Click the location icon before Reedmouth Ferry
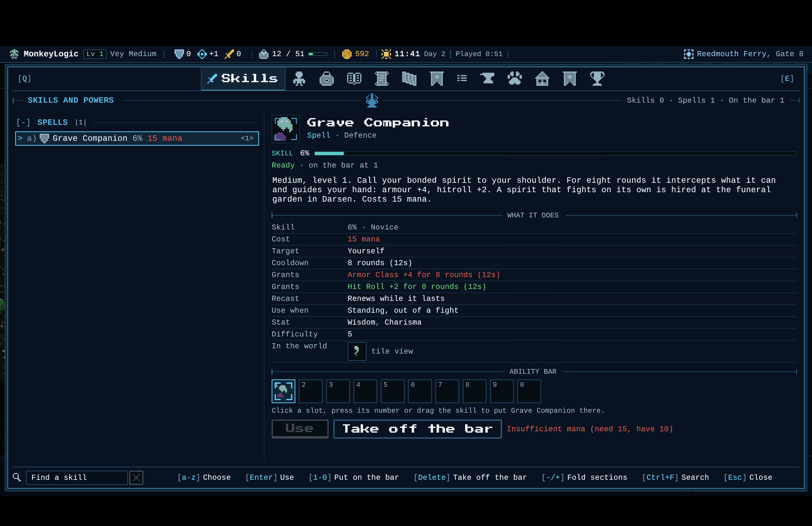 (x=689, y=54)
